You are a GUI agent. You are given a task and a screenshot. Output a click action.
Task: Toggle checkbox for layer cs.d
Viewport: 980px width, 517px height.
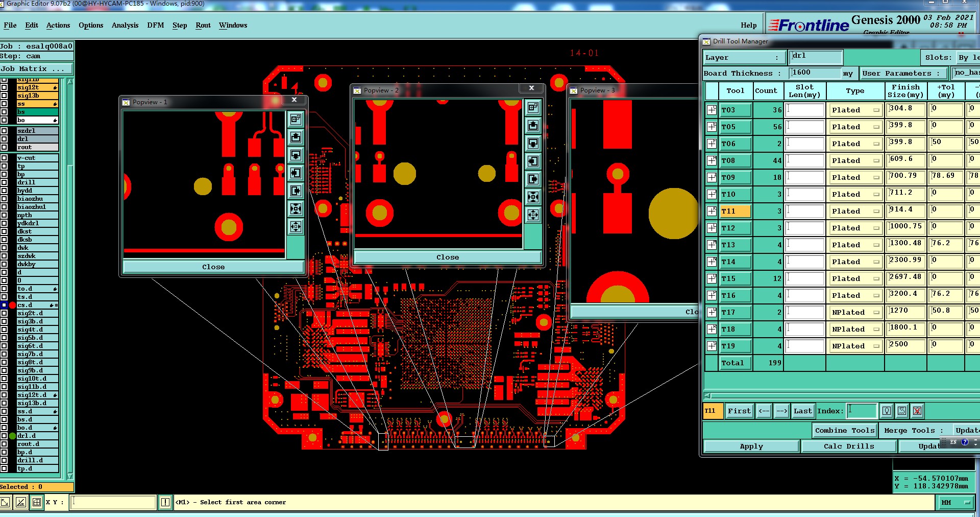(4, 305)
